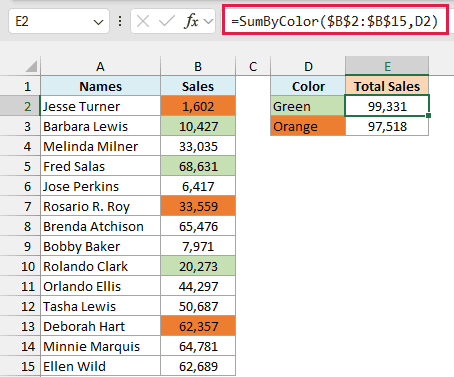454x377 pixels.
Task: Click the green 68,631 sales cell
Action: pyautogui.click(x=198, y=166)
